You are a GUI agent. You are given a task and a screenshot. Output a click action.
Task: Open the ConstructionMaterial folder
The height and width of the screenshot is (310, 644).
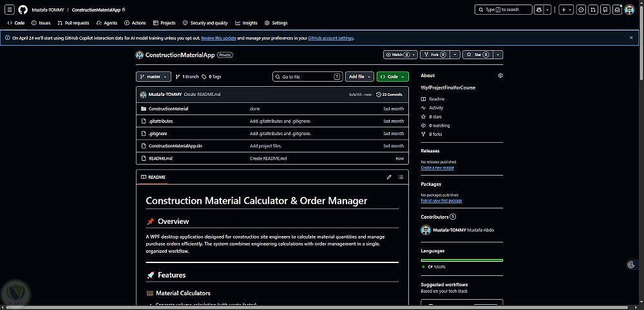168,109
